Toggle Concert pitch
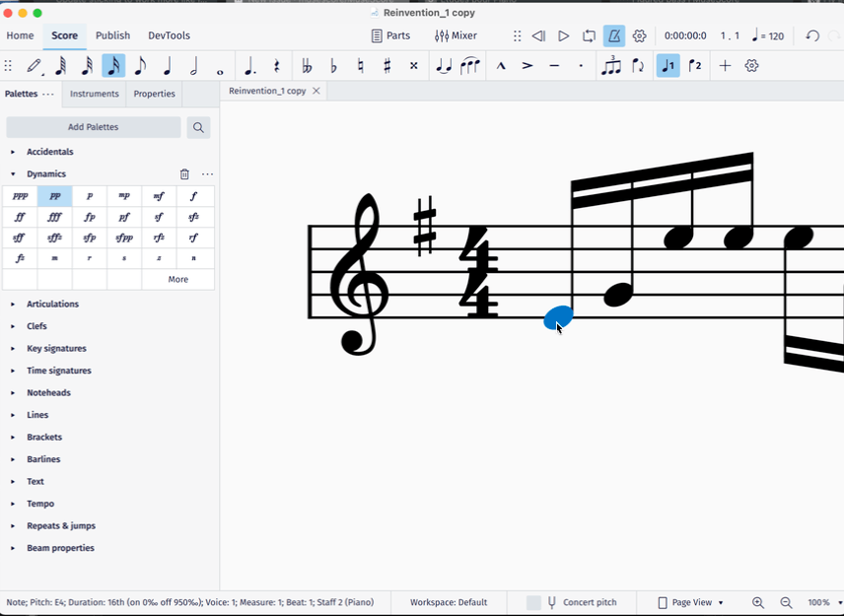This screenshot has width=844, height=616. point(572,602)
